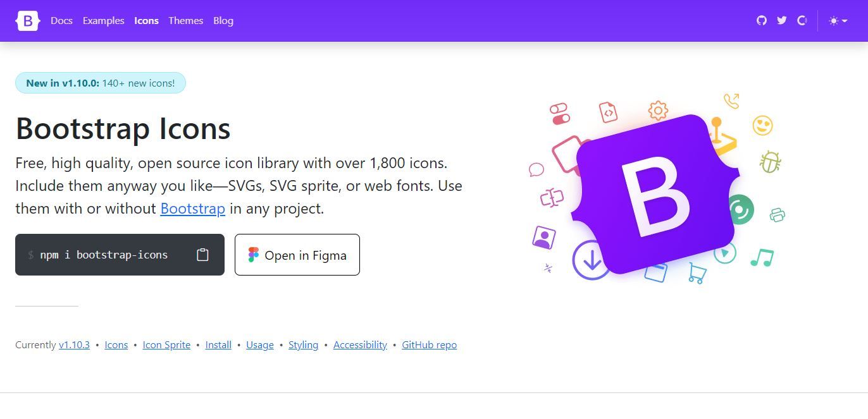Click the gear icon in hero illustration

(658, 111)
